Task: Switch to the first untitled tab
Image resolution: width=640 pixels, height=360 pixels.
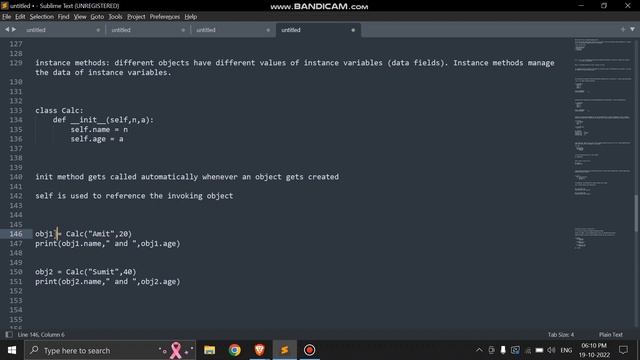Action: [x=61, y=30]
